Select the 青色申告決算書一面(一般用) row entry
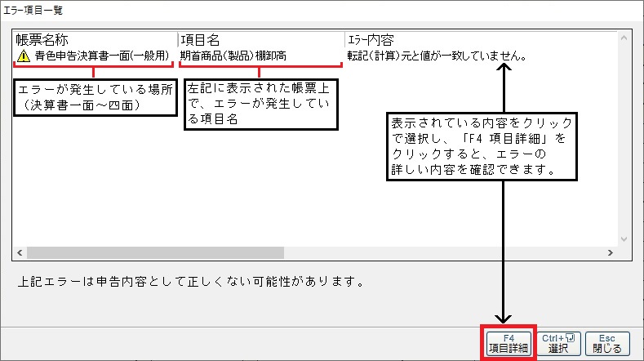Screen dimensions: 644x361 pos(102,56)
